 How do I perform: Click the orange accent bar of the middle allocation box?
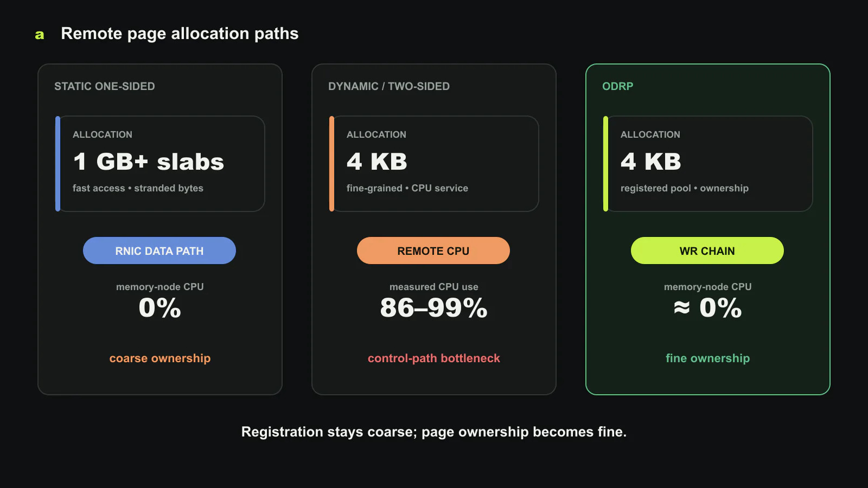pos(331,164)
